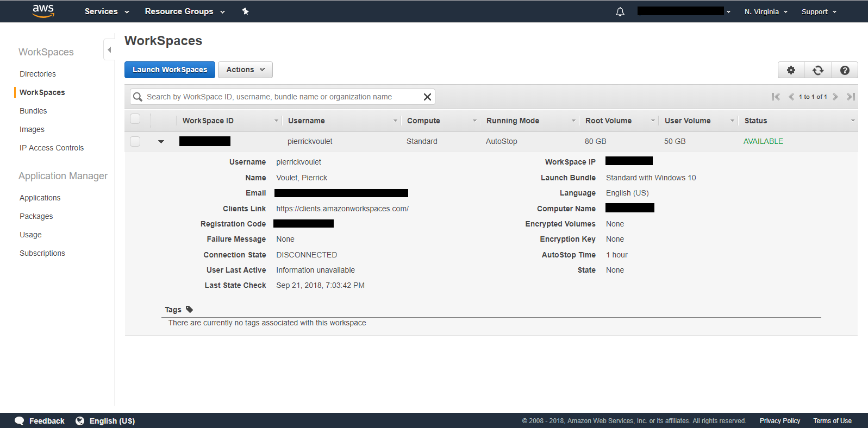Go to the last page of results
The image size is (868, 428).
click(851, 97)
